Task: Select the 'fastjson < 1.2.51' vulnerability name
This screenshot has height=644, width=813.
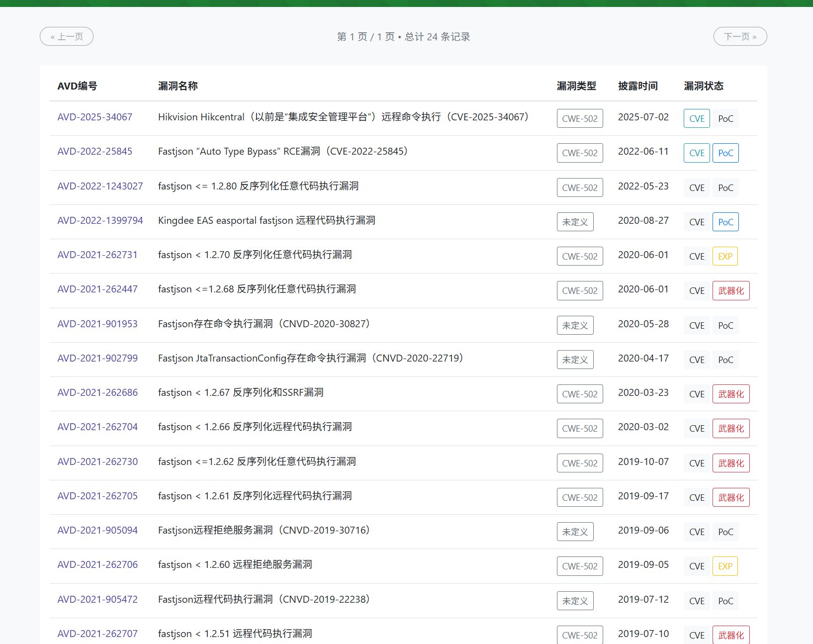Action: click(x=235, y=634)
